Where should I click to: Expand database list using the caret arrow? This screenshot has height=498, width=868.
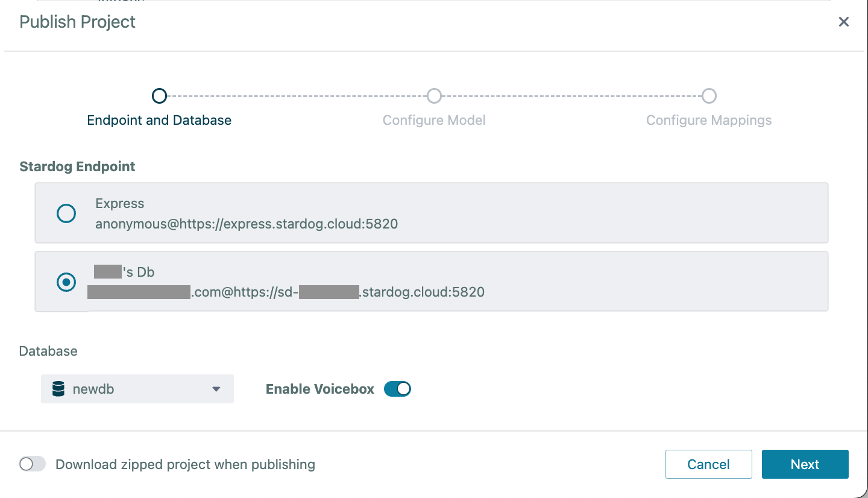click(x=216, y=389)
